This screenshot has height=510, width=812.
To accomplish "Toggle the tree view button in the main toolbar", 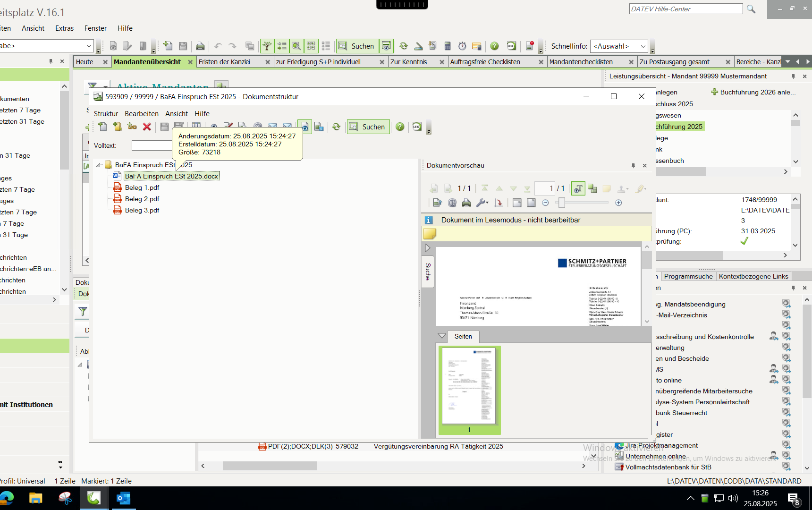I will point(267,46).
